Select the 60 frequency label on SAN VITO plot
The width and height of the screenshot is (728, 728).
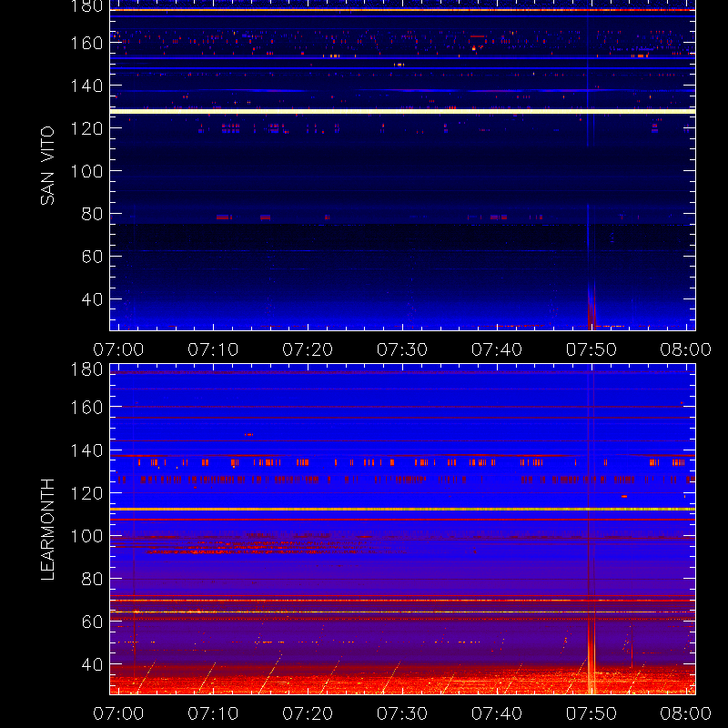pos(92,257)
